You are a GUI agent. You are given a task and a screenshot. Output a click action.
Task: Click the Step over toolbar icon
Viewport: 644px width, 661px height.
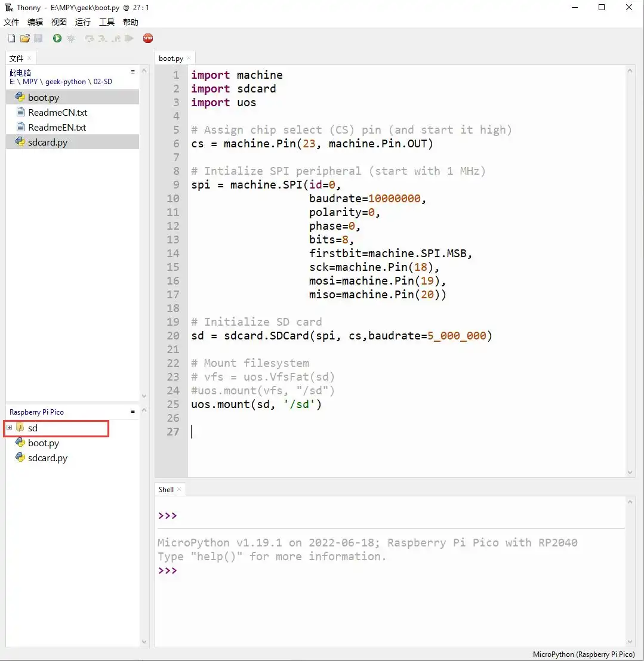pyautogui.click(x=90, y=38)
